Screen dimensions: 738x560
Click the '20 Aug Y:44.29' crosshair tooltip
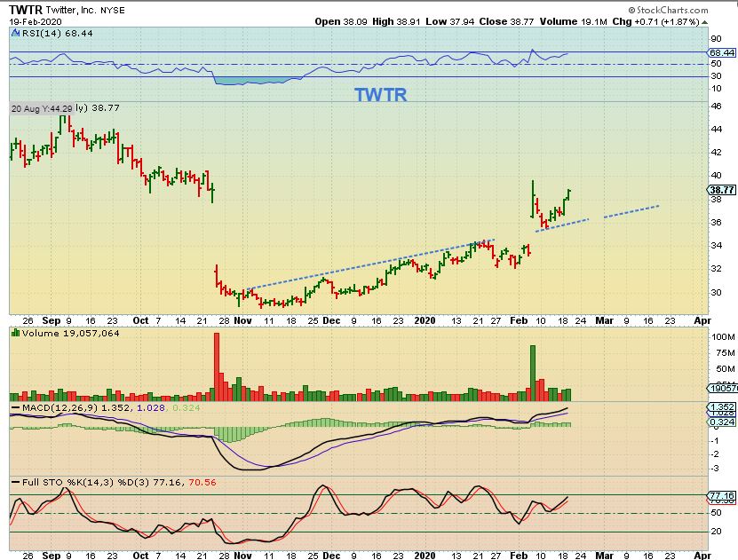point(42,108)
